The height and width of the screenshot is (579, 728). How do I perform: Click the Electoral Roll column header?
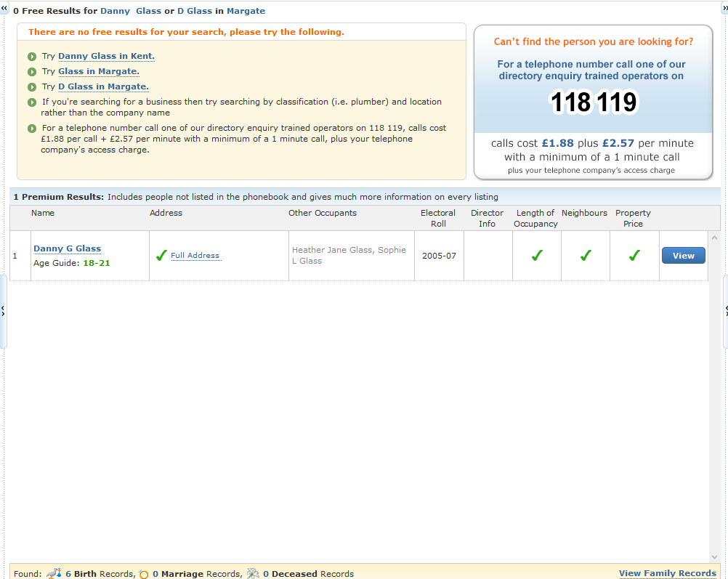click(438, 218)
